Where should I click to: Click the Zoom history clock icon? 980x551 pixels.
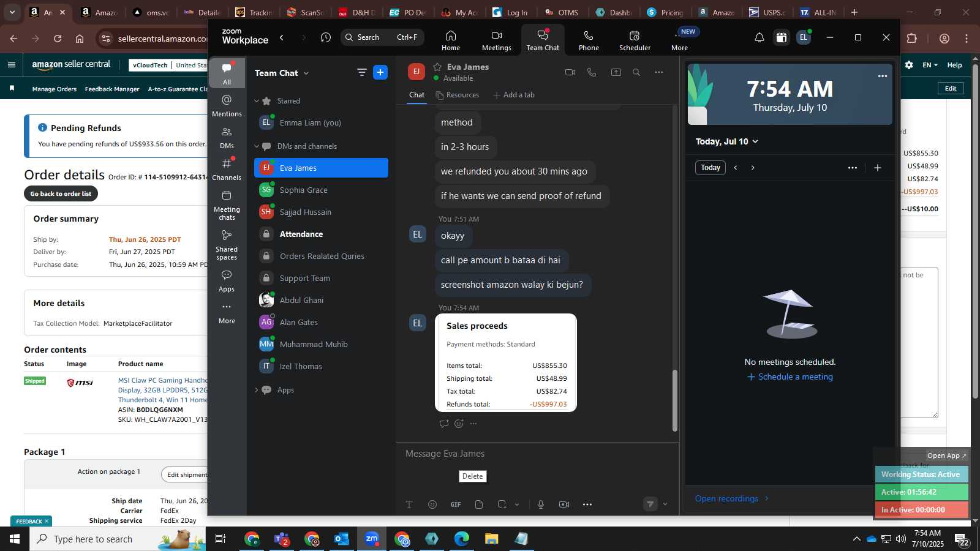[325, 37]
